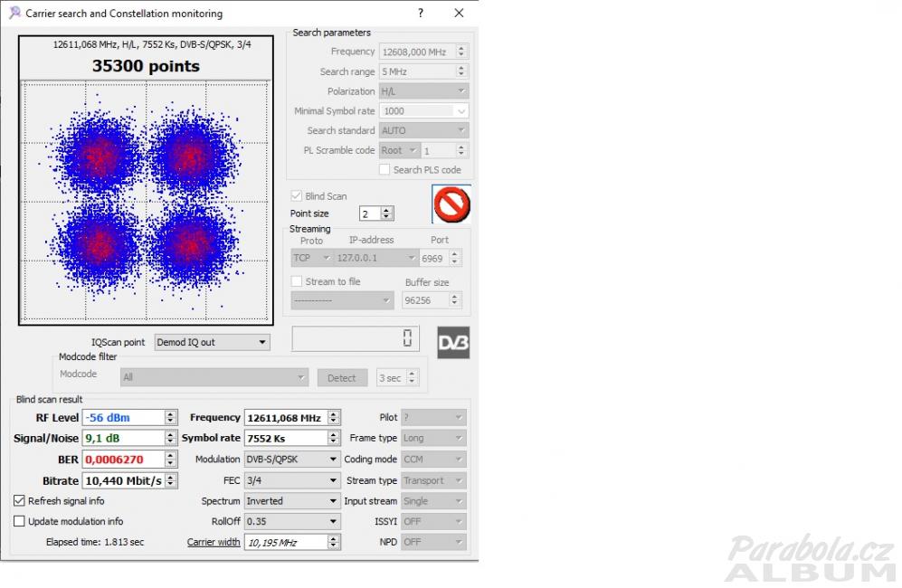Click the 35300 points counter text
The height and width of the screenshot is (588, 902).
[x=147, y=66]
